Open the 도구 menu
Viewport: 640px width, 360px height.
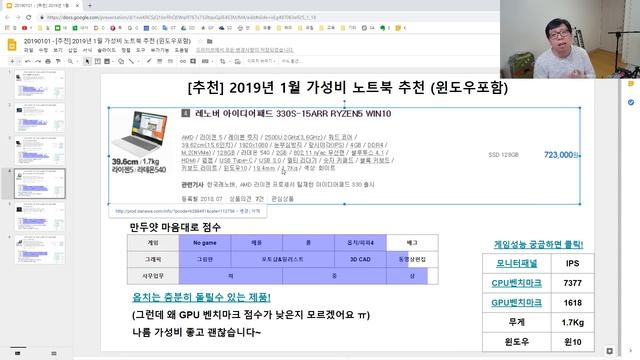click(x=140, y=50)
